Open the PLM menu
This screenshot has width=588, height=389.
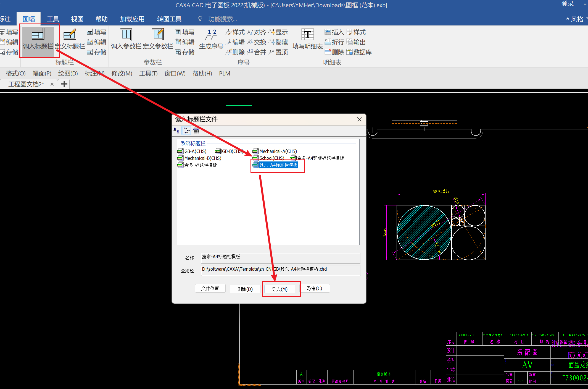pyautogui.click(x=225, y=74)
